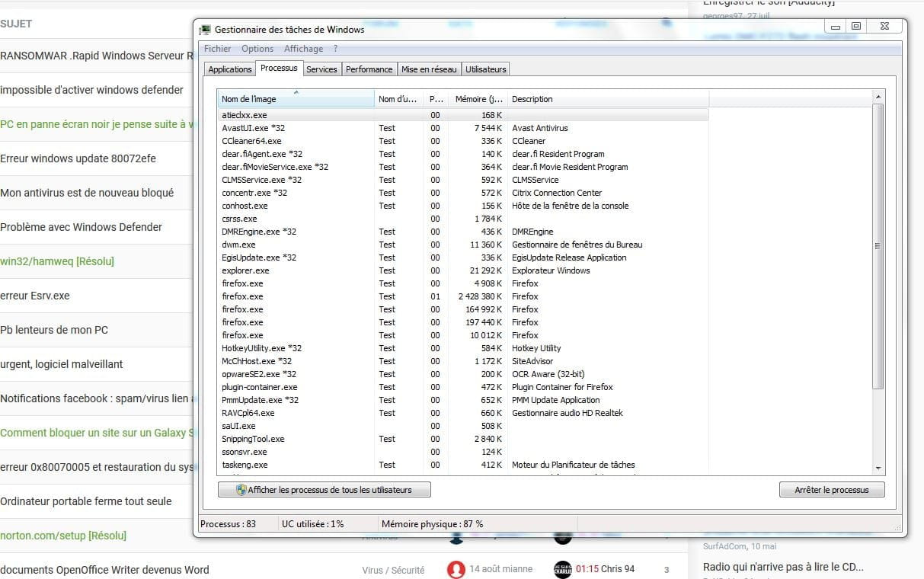Select the DMREngine.exe *32 process
Screen dimensions: 924x579
coord(462,232)
